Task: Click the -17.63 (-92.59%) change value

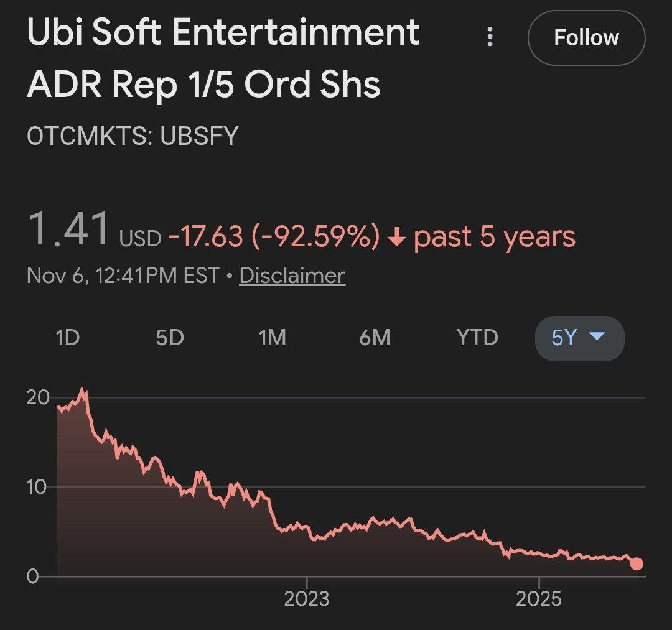Action: tap(274, 236)
